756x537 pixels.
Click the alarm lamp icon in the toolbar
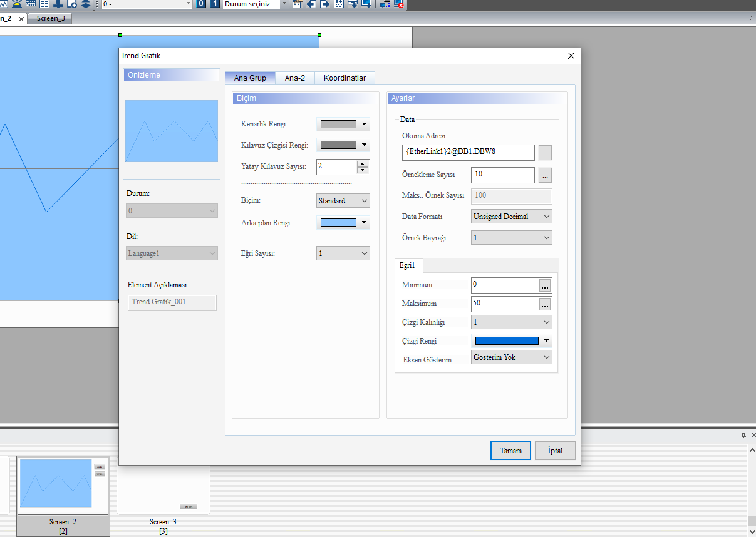click(17, 4)
